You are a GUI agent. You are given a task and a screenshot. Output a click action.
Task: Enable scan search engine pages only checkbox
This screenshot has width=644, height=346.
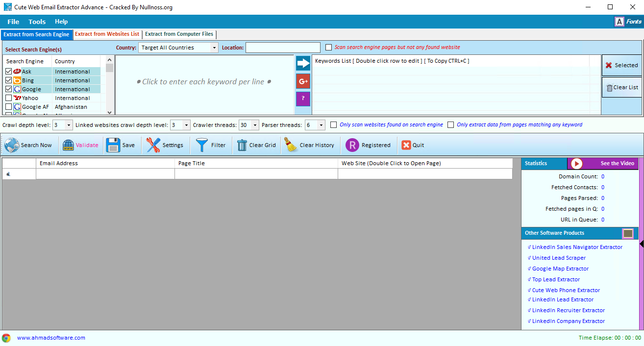[x=329, y=48]
